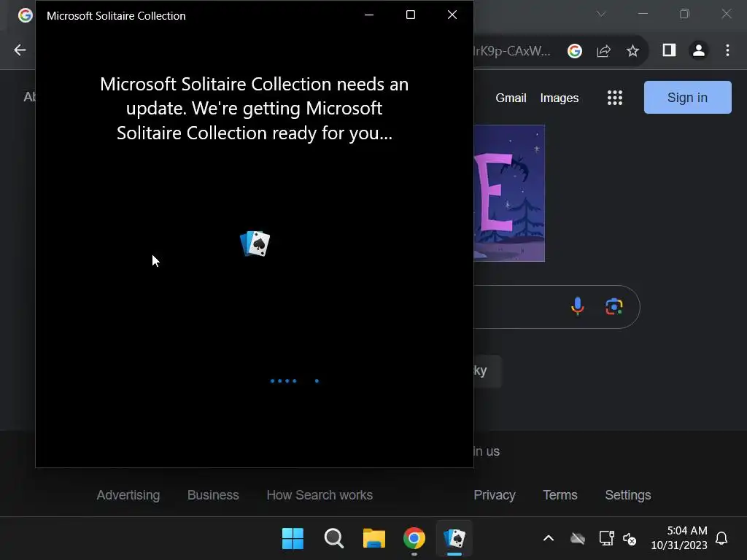Minimize the Solitaire Collection window
747x560 pixels.
[369, 15]
